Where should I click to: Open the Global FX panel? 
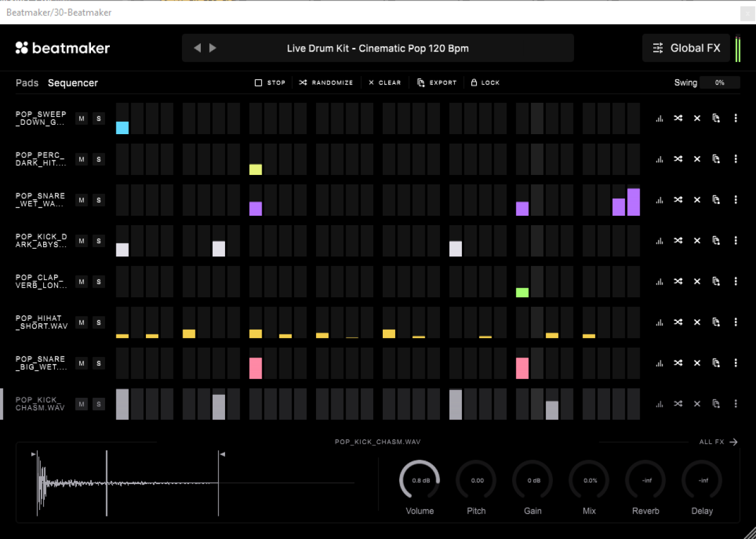(686, 48)
